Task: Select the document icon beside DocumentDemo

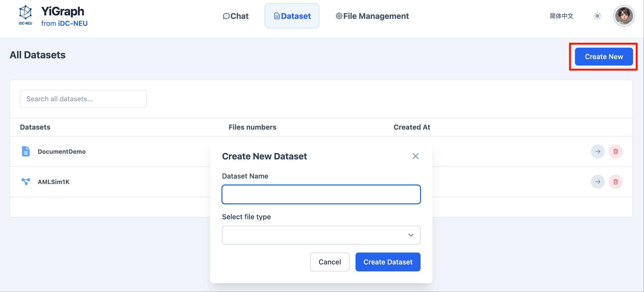Action: [26, 151]
